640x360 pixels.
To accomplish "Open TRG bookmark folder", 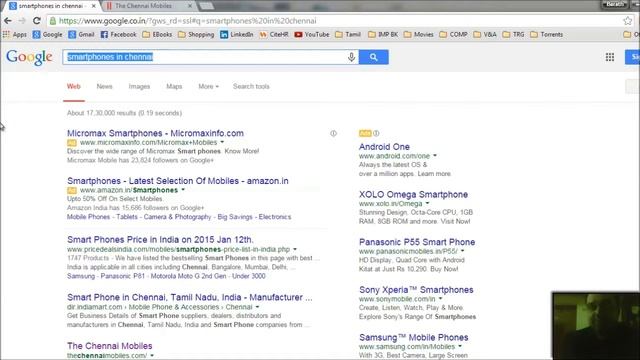I will click(x=513, y=35).
